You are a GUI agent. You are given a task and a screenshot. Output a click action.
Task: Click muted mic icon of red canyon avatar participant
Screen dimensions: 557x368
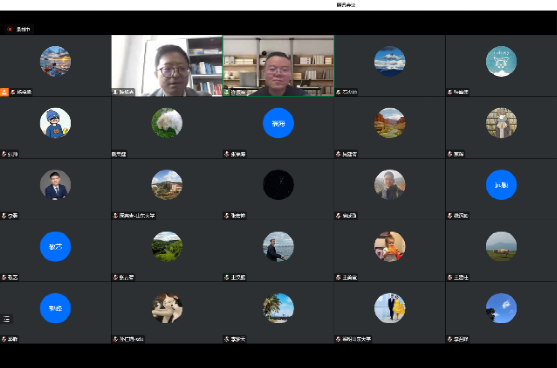[x=339, y=154]
